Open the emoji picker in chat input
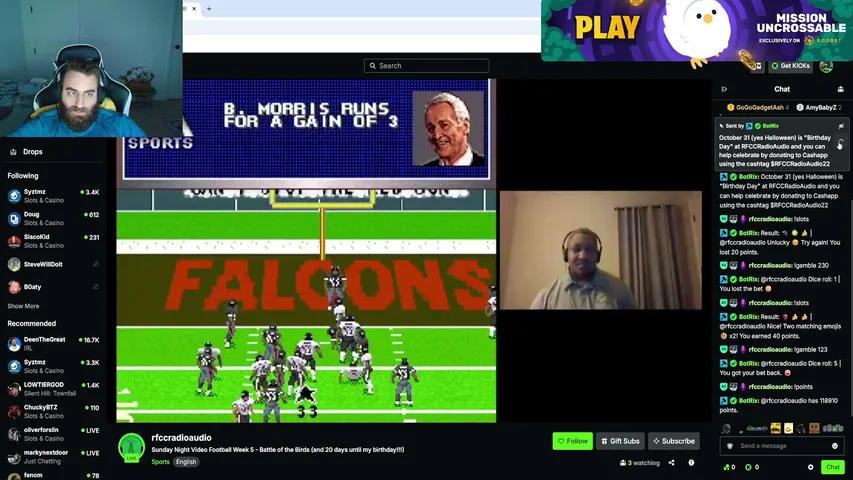 click(835, 446)
